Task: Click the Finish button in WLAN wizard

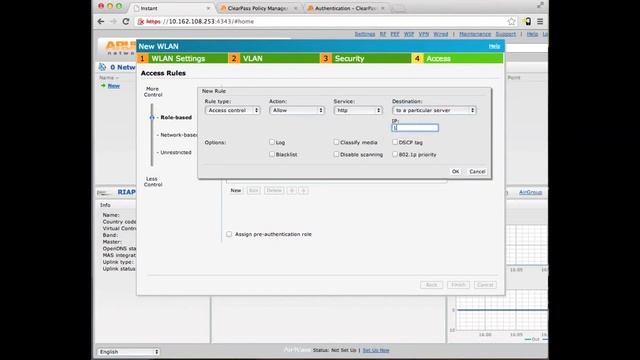Action: click(x=458, y=284)
